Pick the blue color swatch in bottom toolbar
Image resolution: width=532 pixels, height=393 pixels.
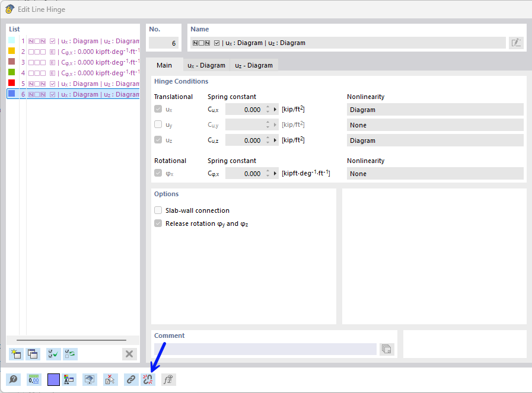pyautogui.click(x=53, y=379)
